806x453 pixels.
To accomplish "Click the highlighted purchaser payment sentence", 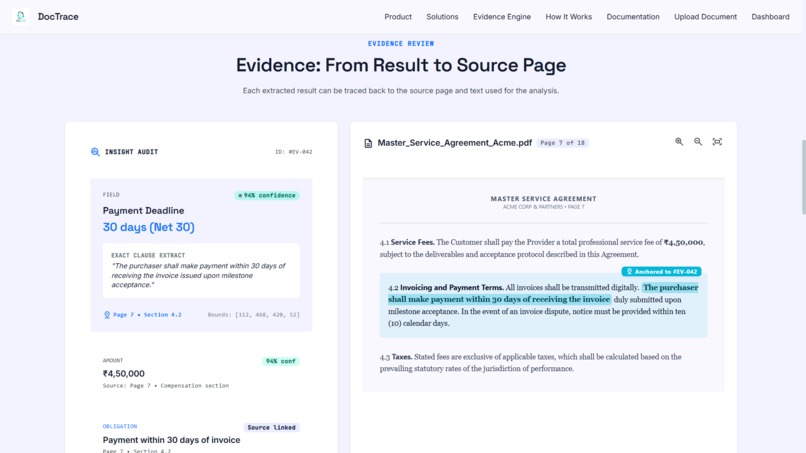I will tap(543, 293).
